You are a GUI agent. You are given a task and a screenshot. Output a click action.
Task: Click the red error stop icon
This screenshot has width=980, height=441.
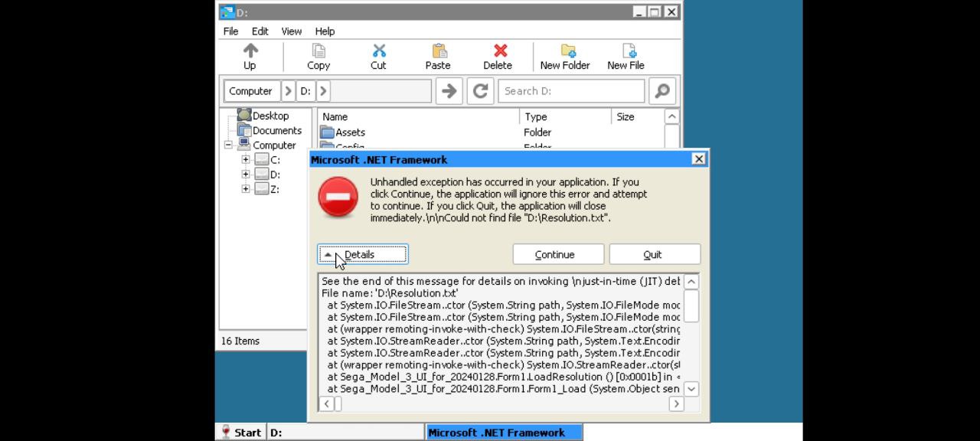pos(338,196)
